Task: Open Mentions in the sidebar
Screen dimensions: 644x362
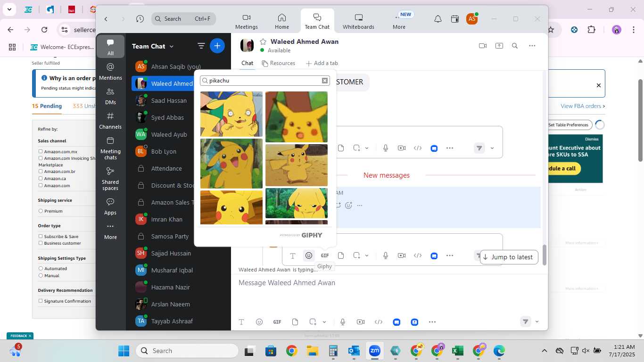Action: (x=110, y=71)
